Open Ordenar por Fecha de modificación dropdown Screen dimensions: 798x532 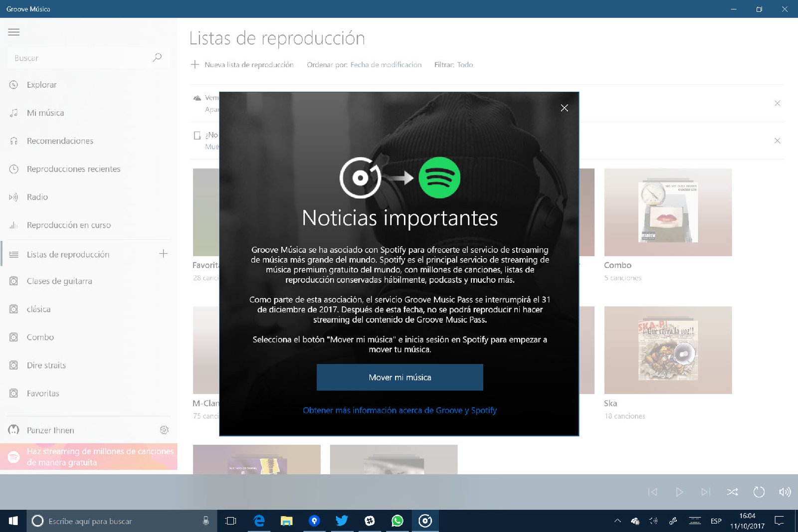tap(364, 65)
